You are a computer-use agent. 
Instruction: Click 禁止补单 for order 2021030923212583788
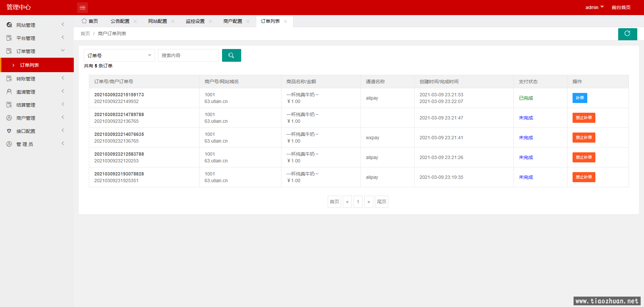tap(584, 157)
